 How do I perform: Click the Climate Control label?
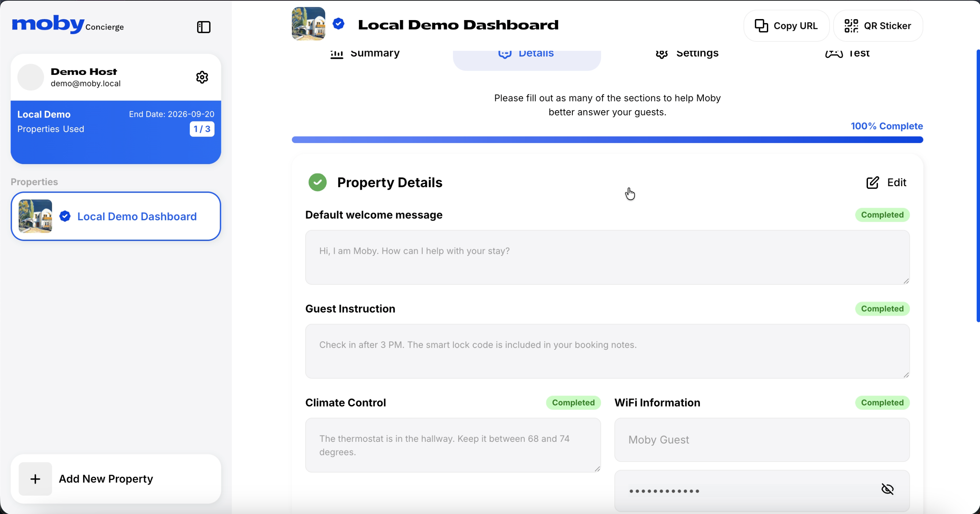coord(345,403)
